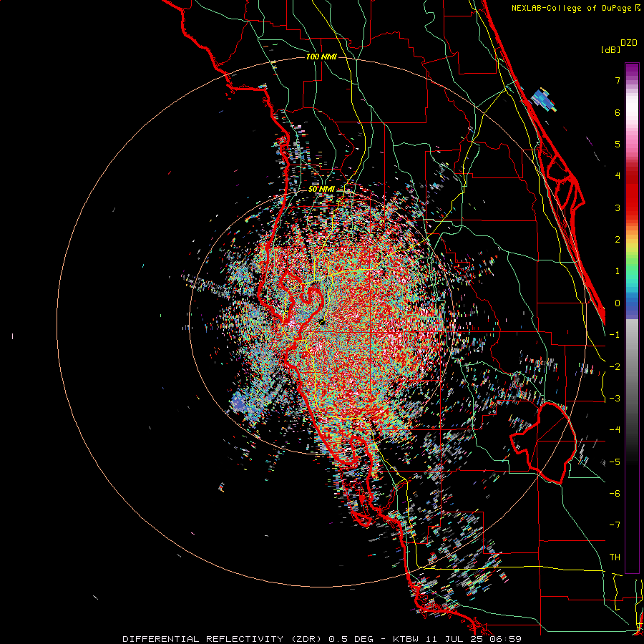Click the -4 value on color scale
644x644 pixels.
[x=615, y=430]
